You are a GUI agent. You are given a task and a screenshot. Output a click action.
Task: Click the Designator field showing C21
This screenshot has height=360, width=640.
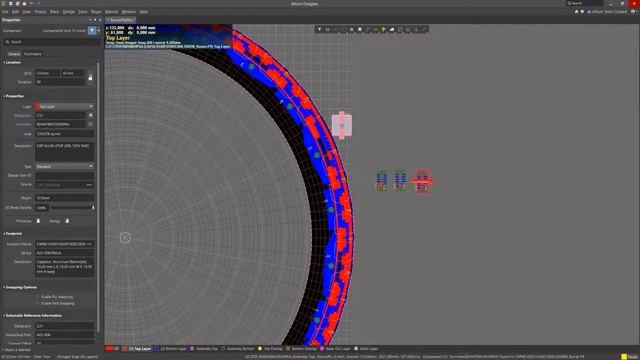click(61, 116)
